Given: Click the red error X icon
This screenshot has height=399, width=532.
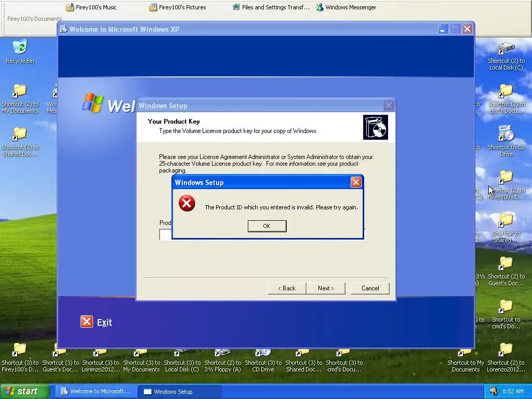Looking at the screenshot, I should pyautogui.click(x=187, y=203).
